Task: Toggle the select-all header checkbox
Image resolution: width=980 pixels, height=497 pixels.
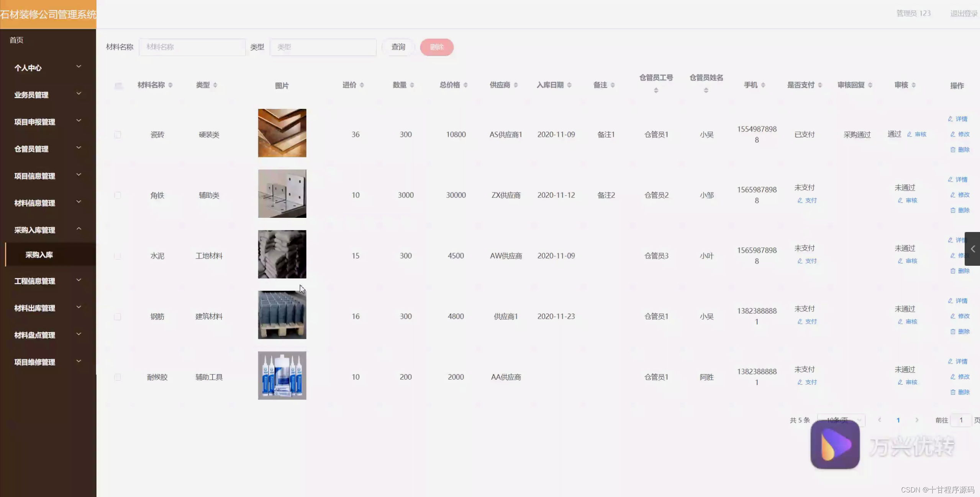Action: (x=118, y=86)
